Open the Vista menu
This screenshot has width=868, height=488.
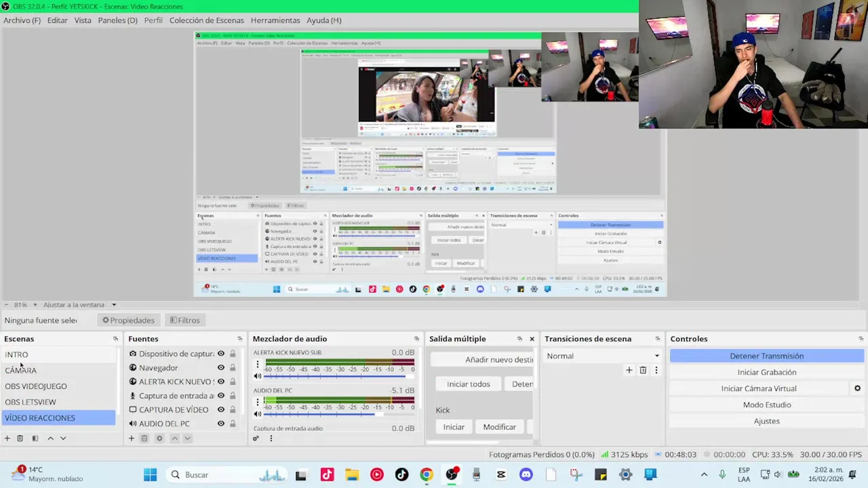pos(83,20)
